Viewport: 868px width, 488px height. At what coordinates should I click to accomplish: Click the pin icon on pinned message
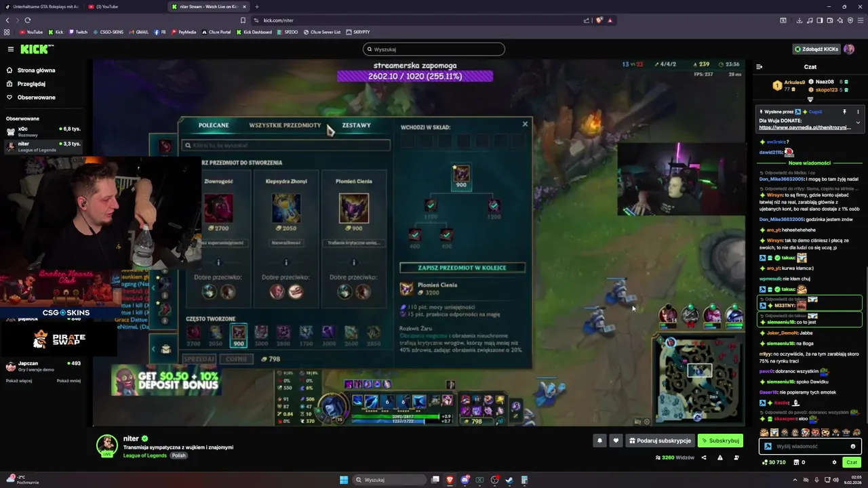point(844,112)
